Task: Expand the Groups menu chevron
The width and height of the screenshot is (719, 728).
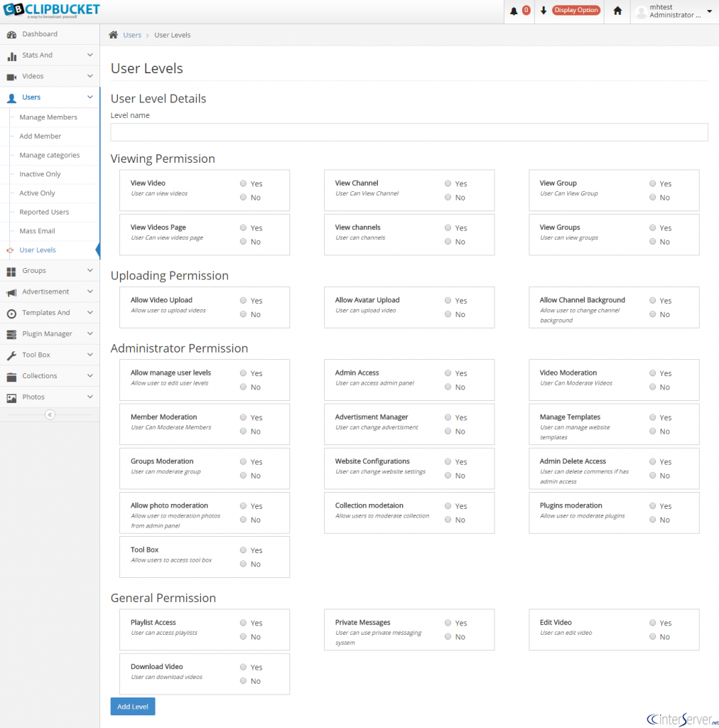Action: [90, 270]
